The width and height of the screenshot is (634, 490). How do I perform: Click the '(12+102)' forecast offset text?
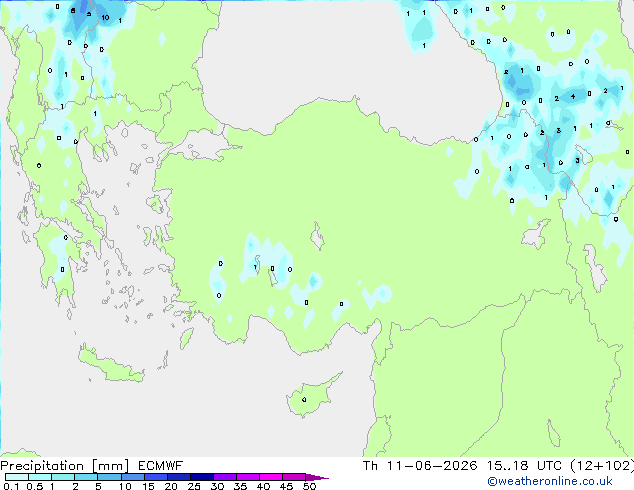[x=602, y=466]
